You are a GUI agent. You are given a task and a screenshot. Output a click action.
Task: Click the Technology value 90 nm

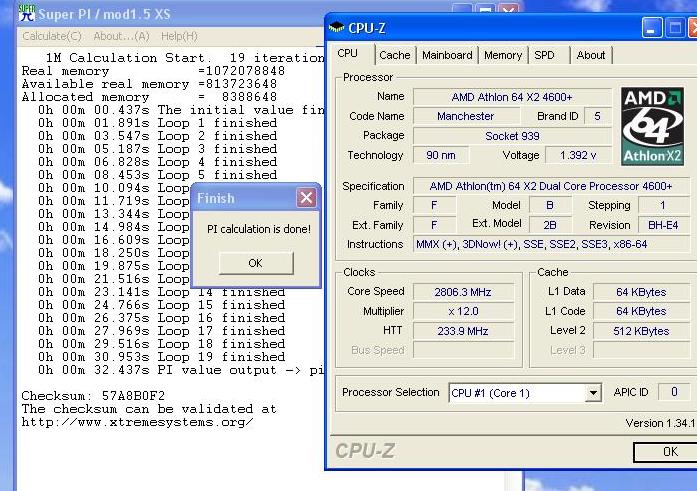point(441,155)
